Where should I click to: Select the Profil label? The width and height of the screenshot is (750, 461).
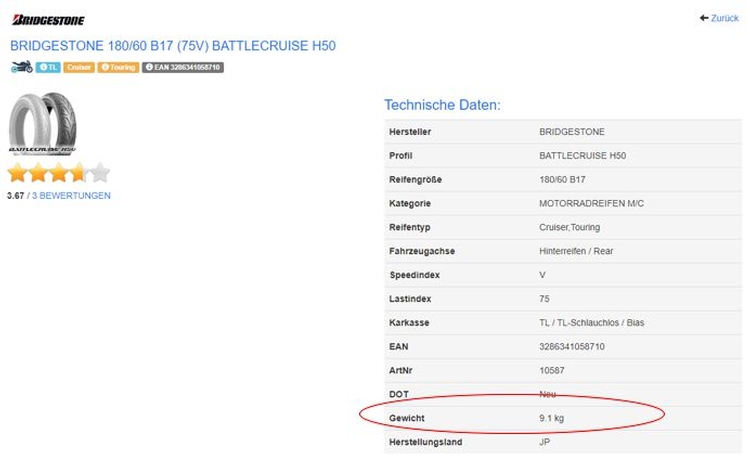401,156
